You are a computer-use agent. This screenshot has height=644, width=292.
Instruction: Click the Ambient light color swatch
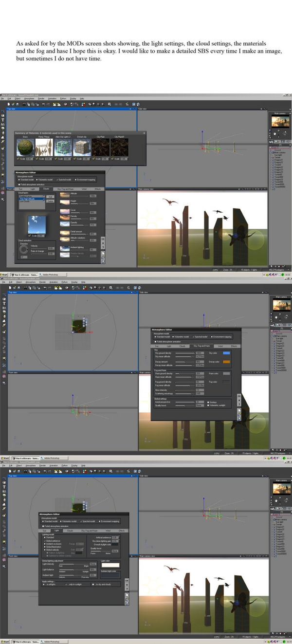pos(110,575)
